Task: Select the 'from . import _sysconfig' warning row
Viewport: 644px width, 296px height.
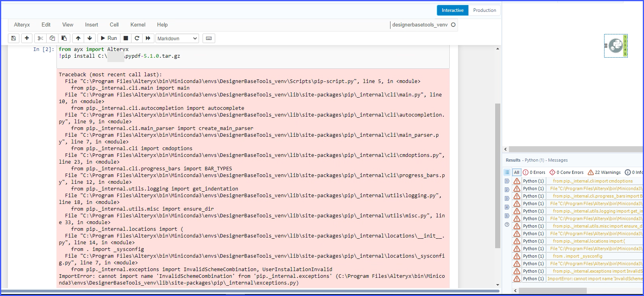Action: 577,256
